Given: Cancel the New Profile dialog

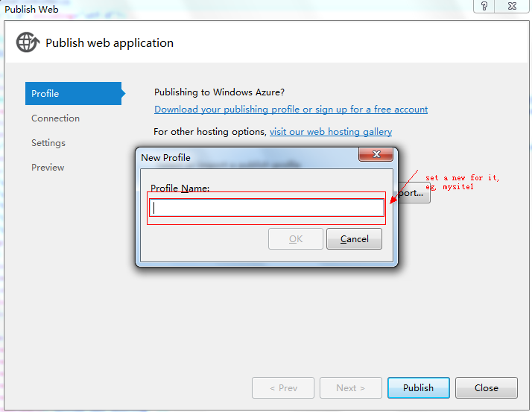Looking at the screenshot, I should click(354, 239).
